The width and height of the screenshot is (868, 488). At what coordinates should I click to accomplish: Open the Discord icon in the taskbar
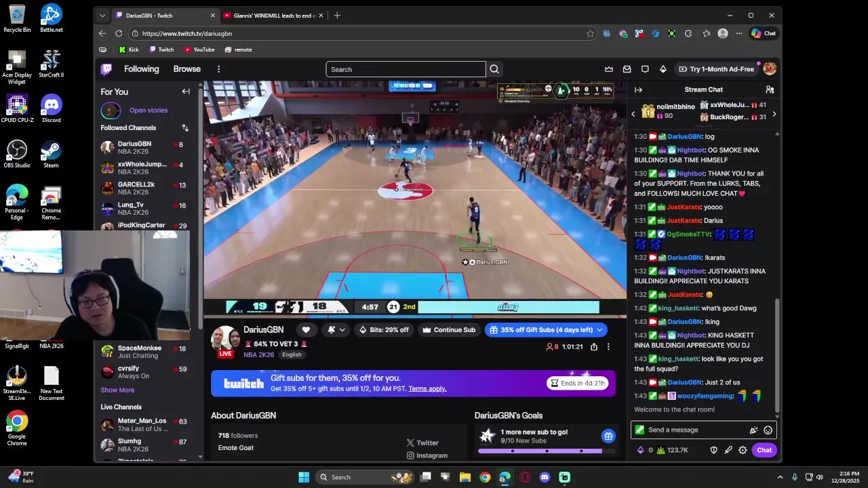click(x=545, y=477)
